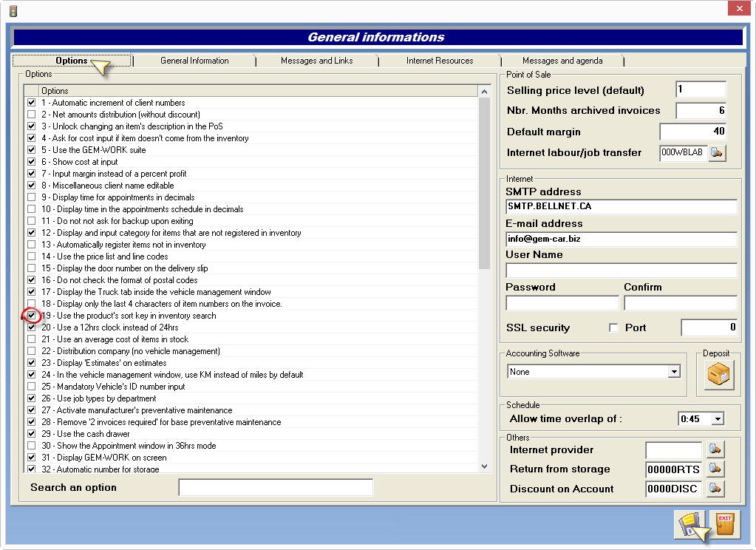Uncheck option 1 Automatic increment of client numbers
Image resolution: width=756 pixels, height=550 pixels.
pos(31,102)
